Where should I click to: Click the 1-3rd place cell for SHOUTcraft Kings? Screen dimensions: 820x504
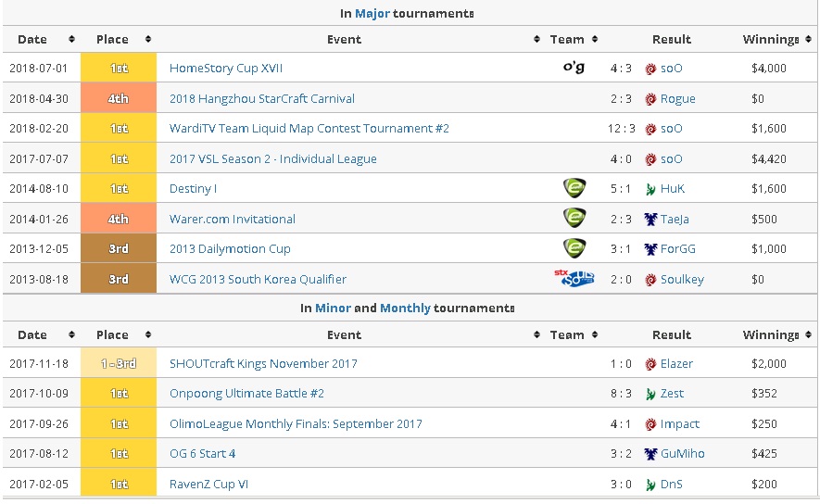tap(119, 363)
